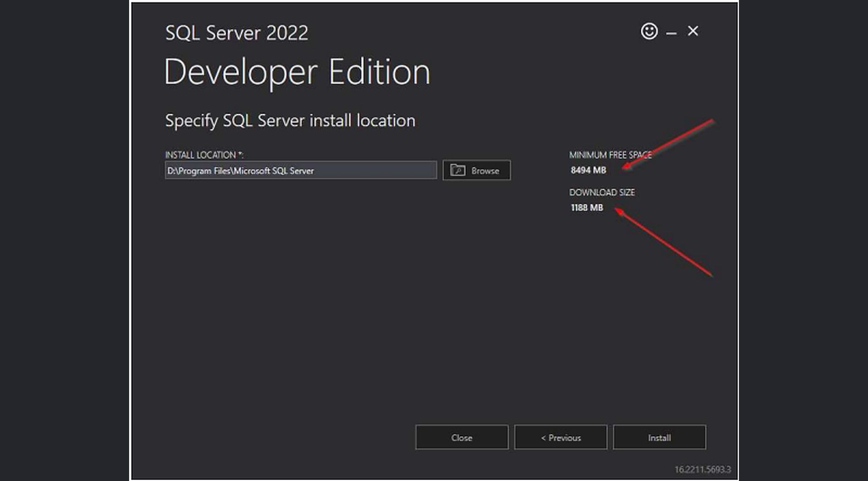Image resolution: width=868 pixels, height=481 pixels.
Task: Click the SQL Server 2022 title text
Action: [x=237, y=33]
